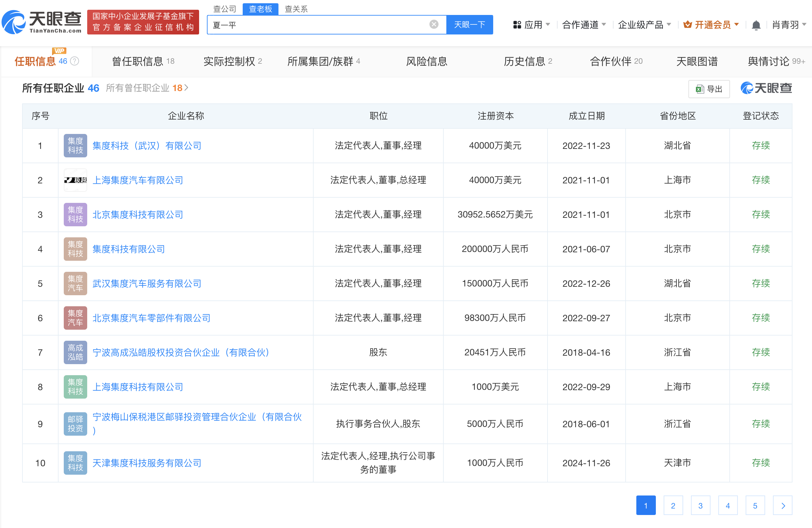Click the notification bell icon

756,25
